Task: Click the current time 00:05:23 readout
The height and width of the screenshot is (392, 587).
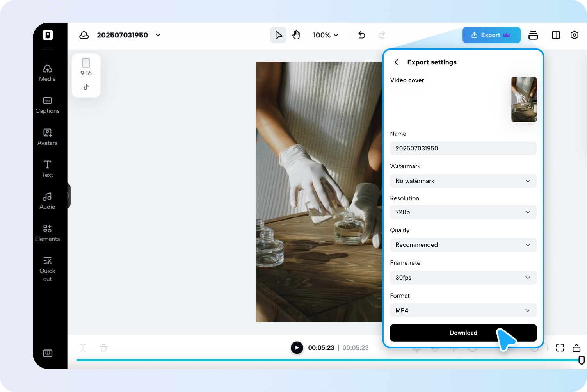Action: 321,347
